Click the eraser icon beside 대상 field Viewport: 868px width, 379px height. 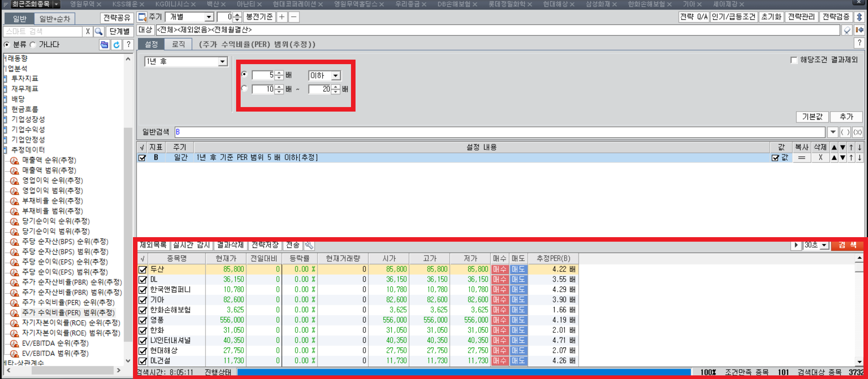[x=847, y=30]
